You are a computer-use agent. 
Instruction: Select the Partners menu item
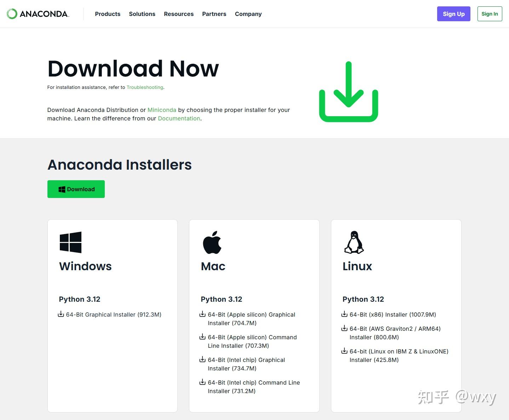point(214,14)
